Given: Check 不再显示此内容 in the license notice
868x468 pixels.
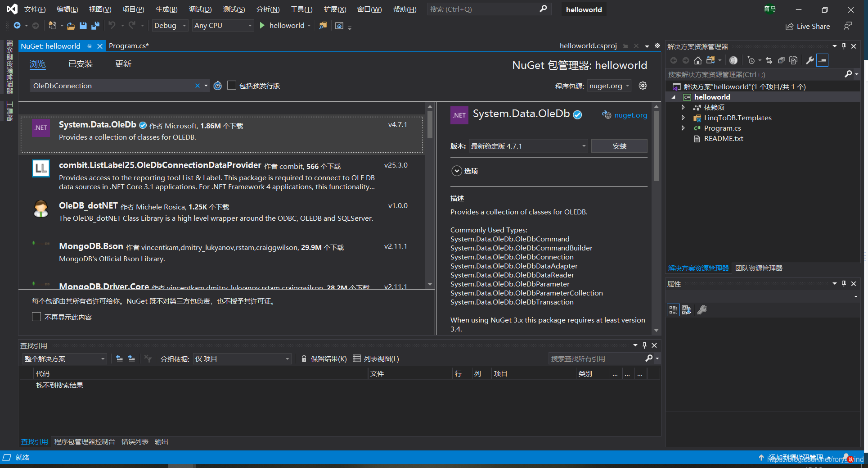Looking at the screenshot, I should pyautogui.click(x=36, y=317).
